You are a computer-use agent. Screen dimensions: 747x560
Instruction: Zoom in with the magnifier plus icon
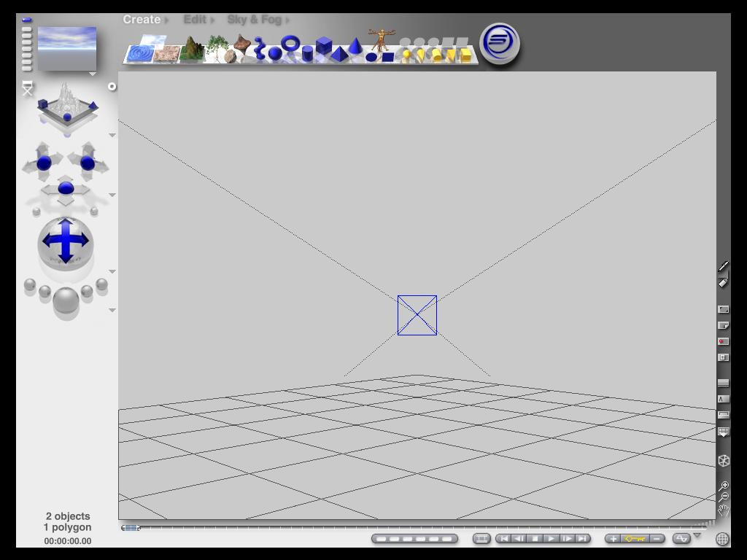pos(724,486)
